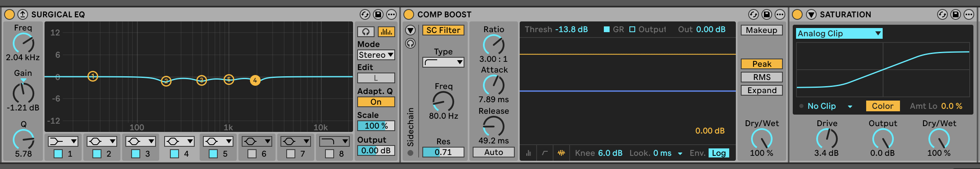This screenshot has height=169, width=980.
Task: Enable EQ band 7 checkbox
Action: (x=291, y=154)
